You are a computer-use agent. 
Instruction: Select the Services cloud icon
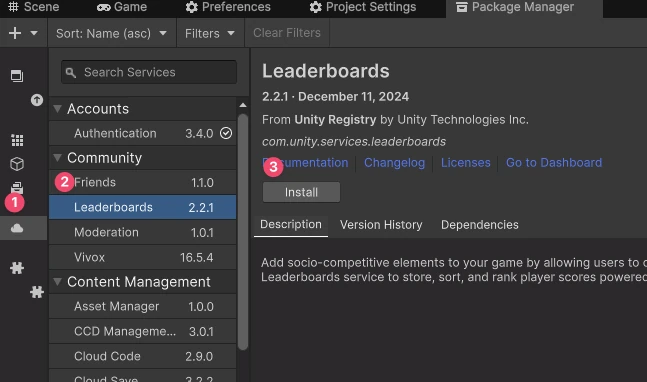tap(17, 228)
